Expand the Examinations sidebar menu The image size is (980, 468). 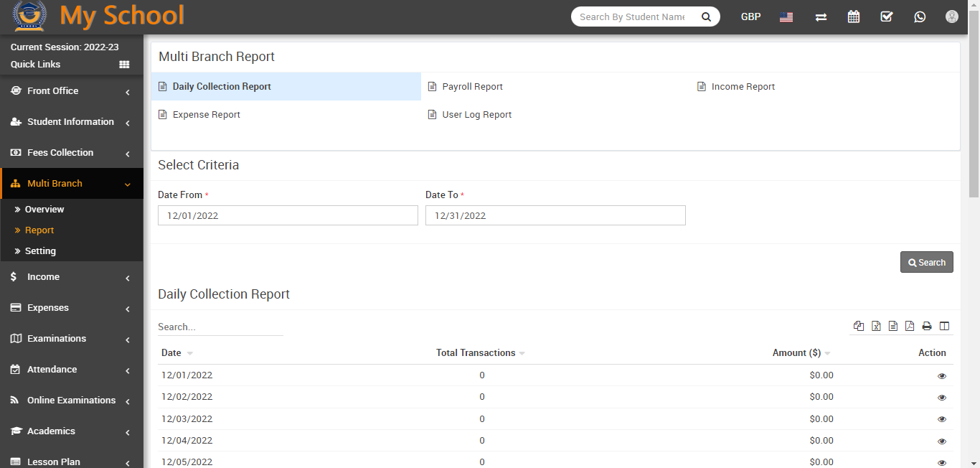point(72,339)
